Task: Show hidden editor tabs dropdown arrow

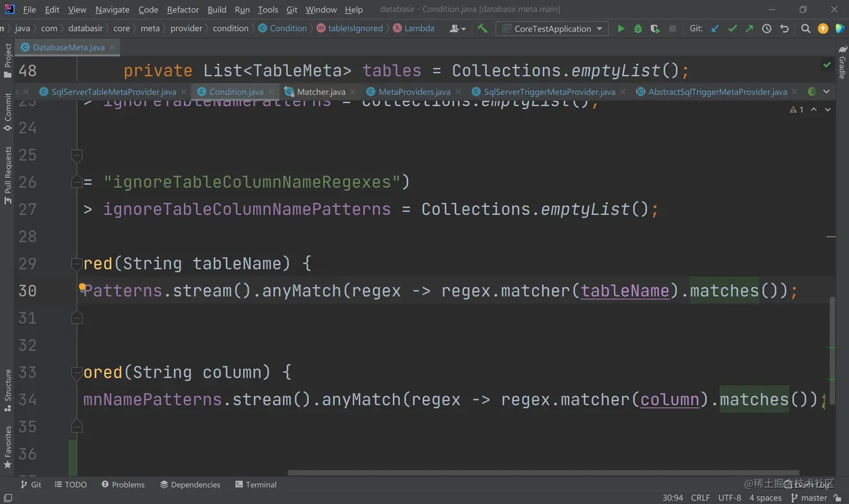Action: pos(827,91)
